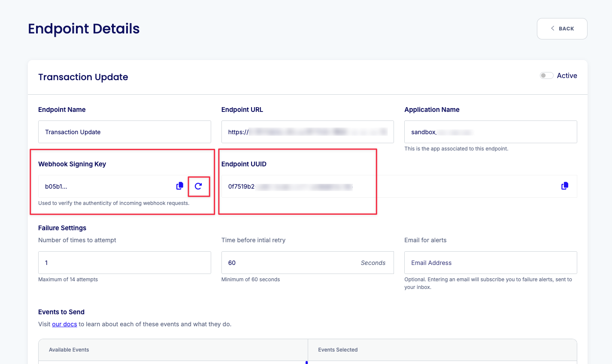The image size is (612, 364).
Task: Click app associated to endpoint note
Action: click(x=456, y=149)
